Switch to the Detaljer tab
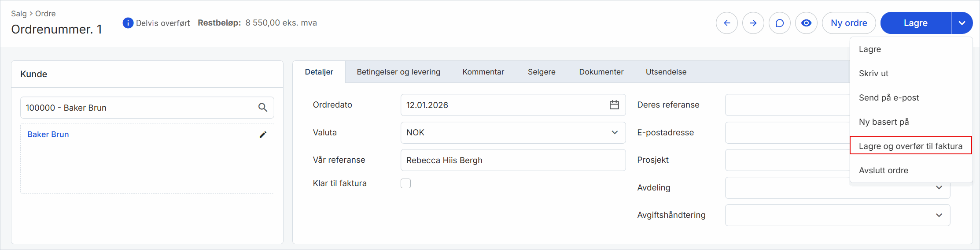The height and width of the screenshot is (250, 980). pyautogui.click(x=319, y=72)
